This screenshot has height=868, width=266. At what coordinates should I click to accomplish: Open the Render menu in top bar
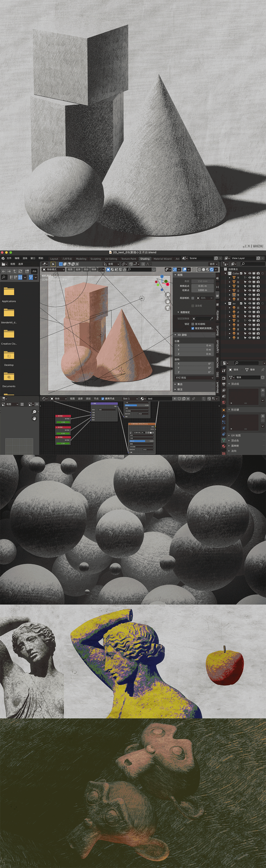click(25, 258)
